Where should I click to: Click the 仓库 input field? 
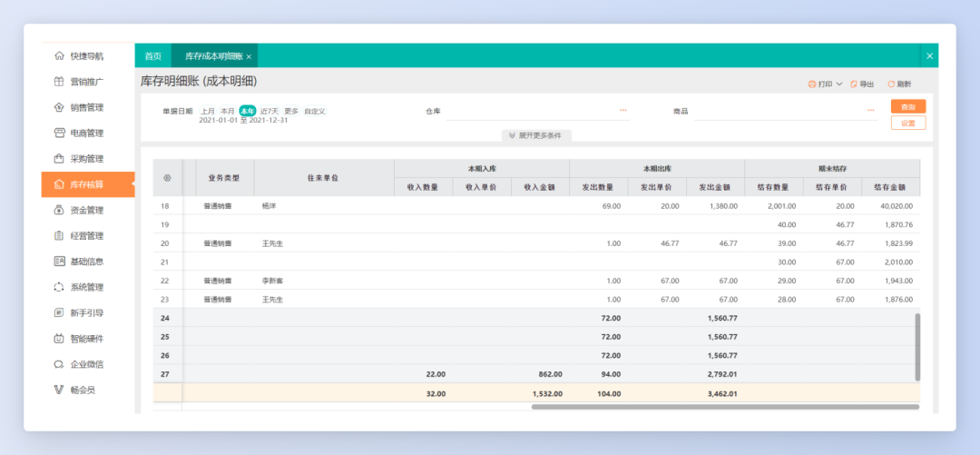(x=537, y=111)
